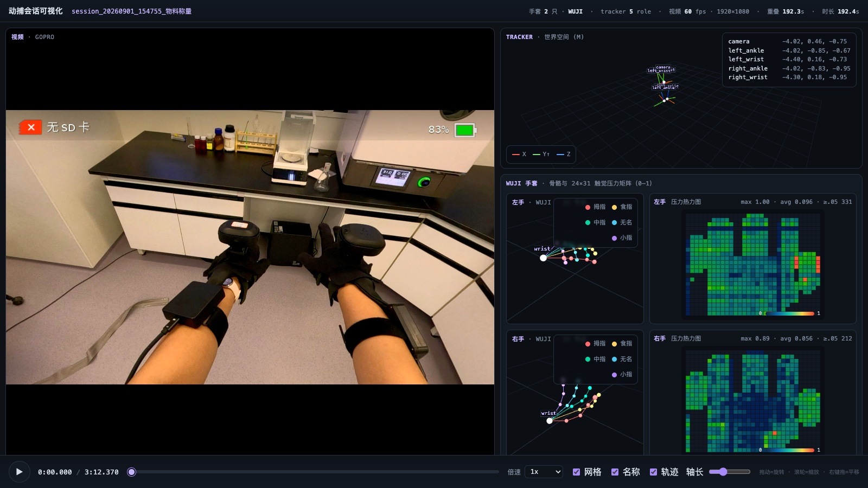Toggle the 网格 grid checkbox
The image size is (868, 488).
[x=576, y=472]
